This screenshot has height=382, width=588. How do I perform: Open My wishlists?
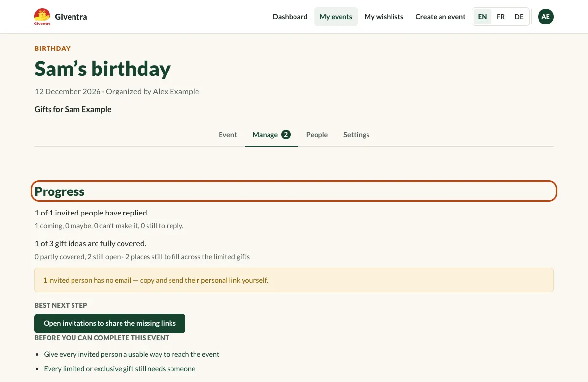[384, 17]
